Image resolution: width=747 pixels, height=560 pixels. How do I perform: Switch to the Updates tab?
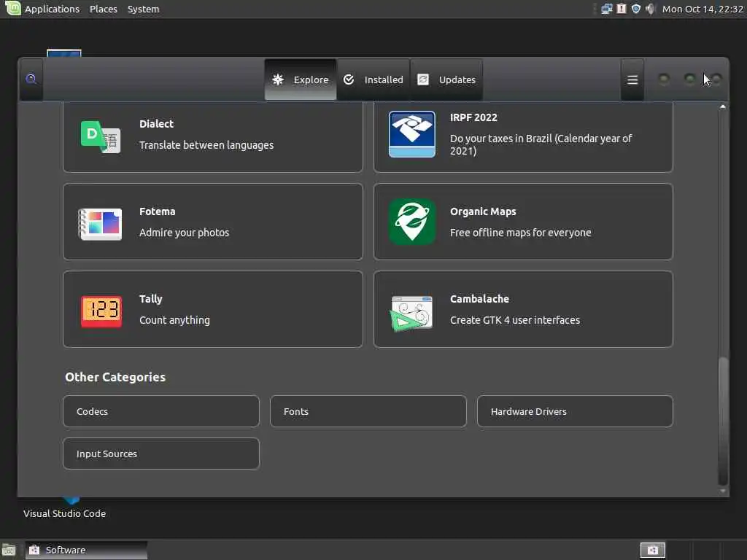click(x=446, y=79)
